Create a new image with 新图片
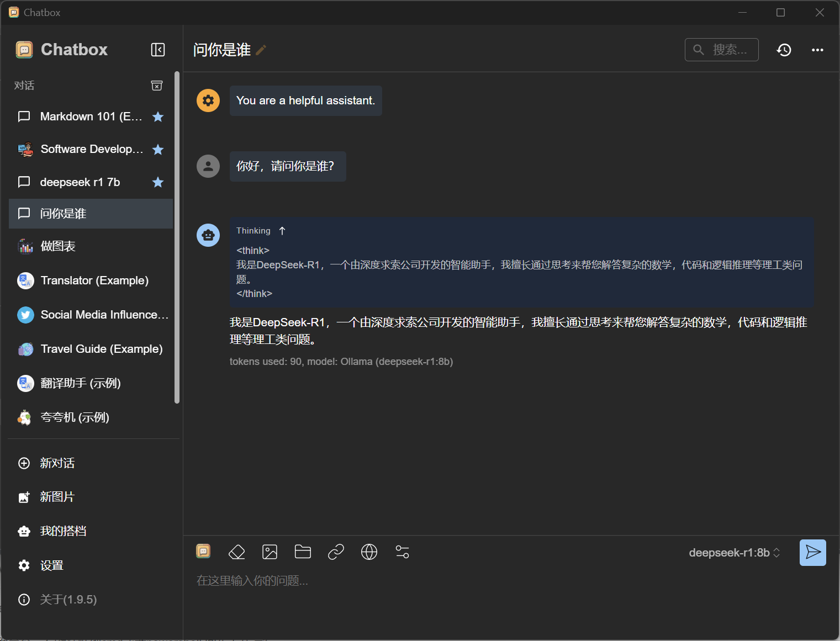The image size is (840, 641). [x=91, y=497]
